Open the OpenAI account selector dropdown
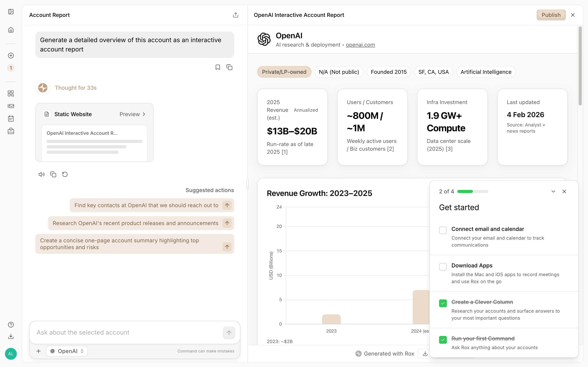 [67, 351]
